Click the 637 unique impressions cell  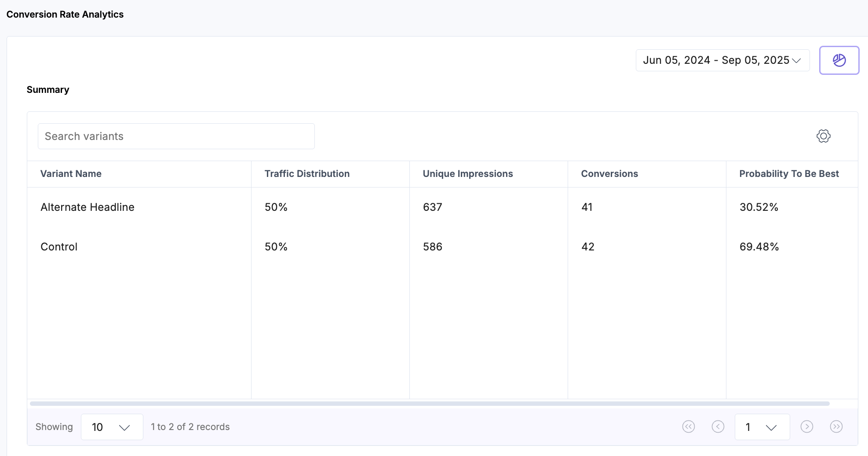(x=432, y=207)
